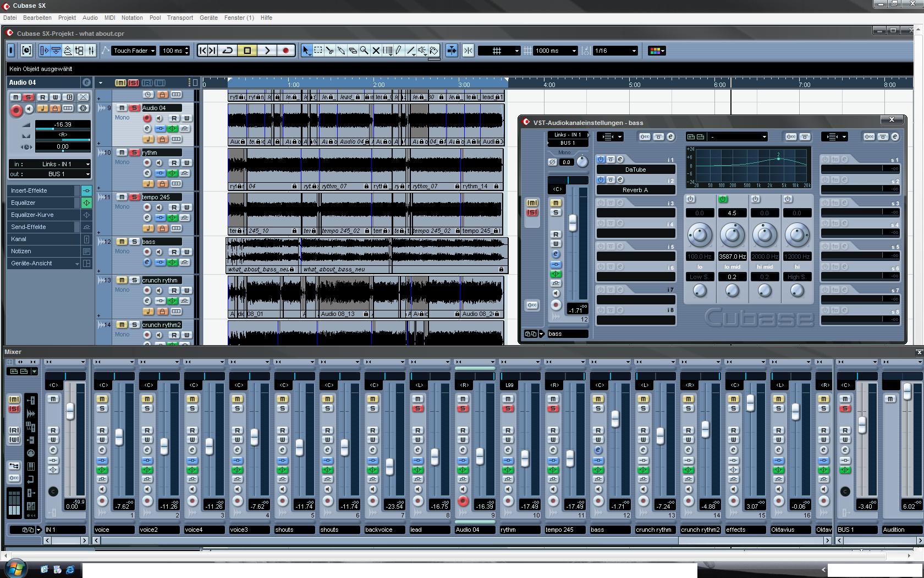Select the Draw pencil tool
This screenshot has width=924, height=578.
399,51
